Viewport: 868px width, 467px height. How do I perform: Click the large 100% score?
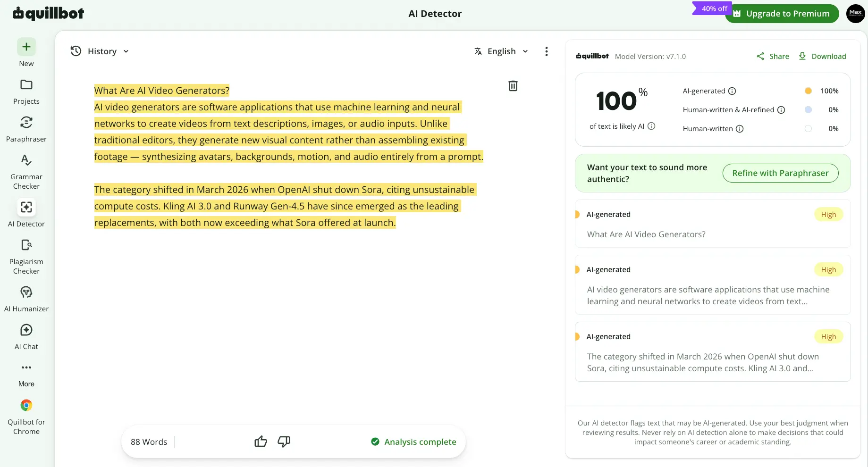click(x=621, y=100)
